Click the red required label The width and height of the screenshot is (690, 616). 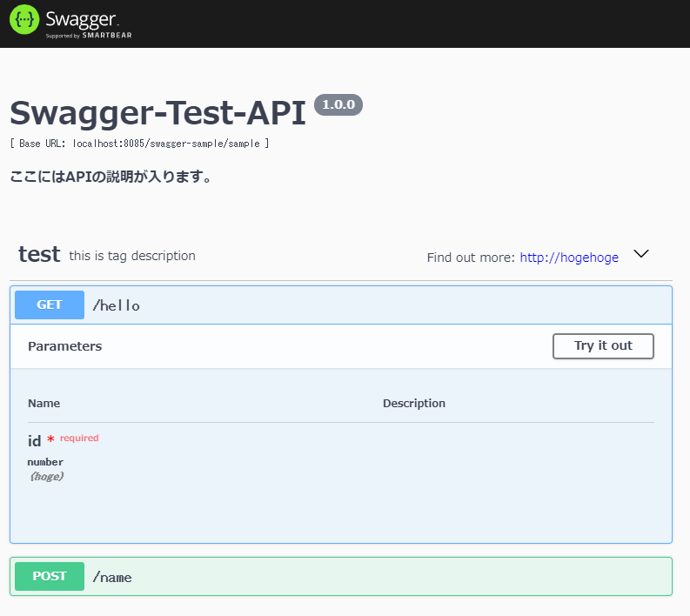pyautogui.click(x=79, y=438)
